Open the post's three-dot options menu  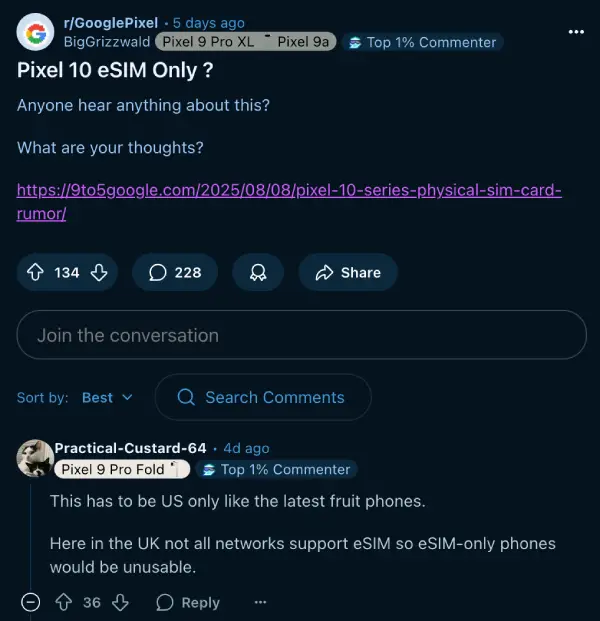coord(576,32)
